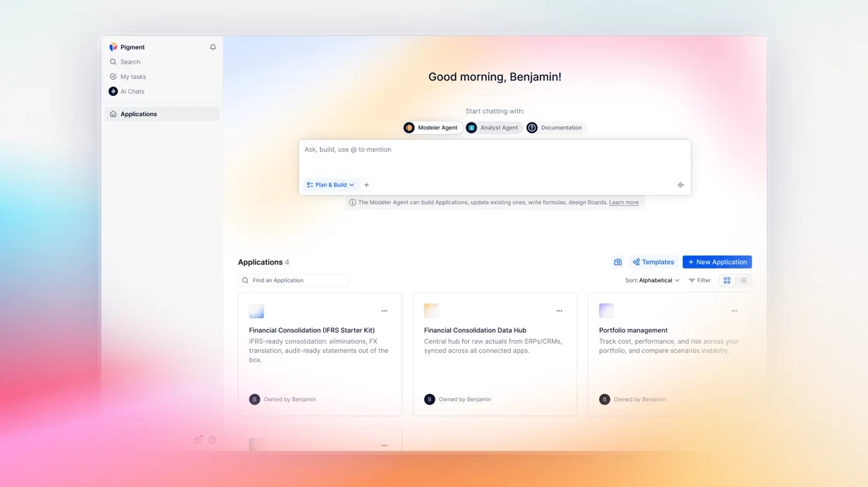
Task: Click the info icon beside Modeler Agent note
Action: tap(353, 202)
